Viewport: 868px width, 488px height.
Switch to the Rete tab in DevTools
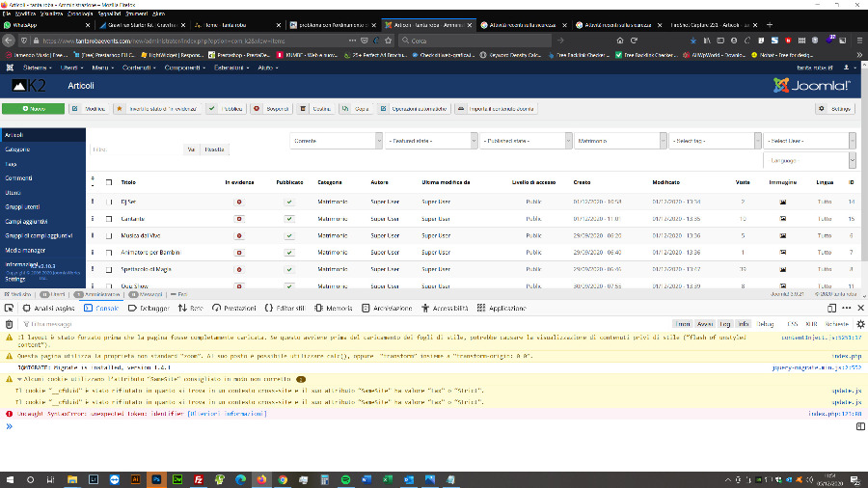point(190,309)
